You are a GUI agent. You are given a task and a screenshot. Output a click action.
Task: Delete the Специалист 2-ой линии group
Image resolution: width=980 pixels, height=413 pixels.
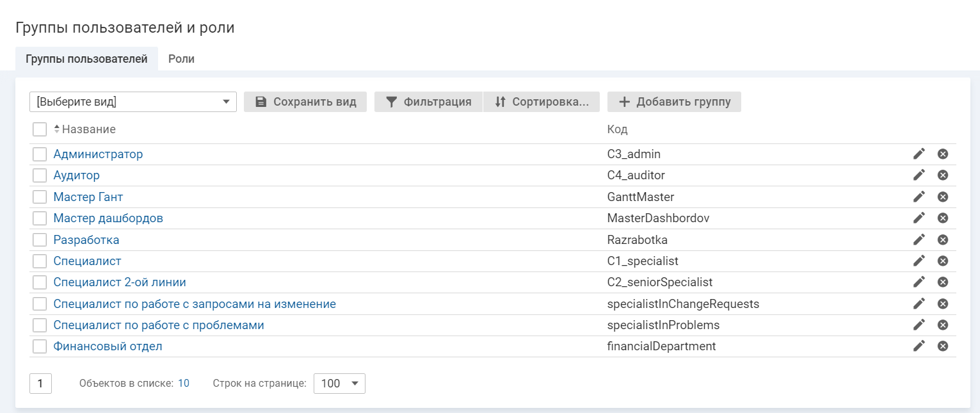tap(942, 282)
